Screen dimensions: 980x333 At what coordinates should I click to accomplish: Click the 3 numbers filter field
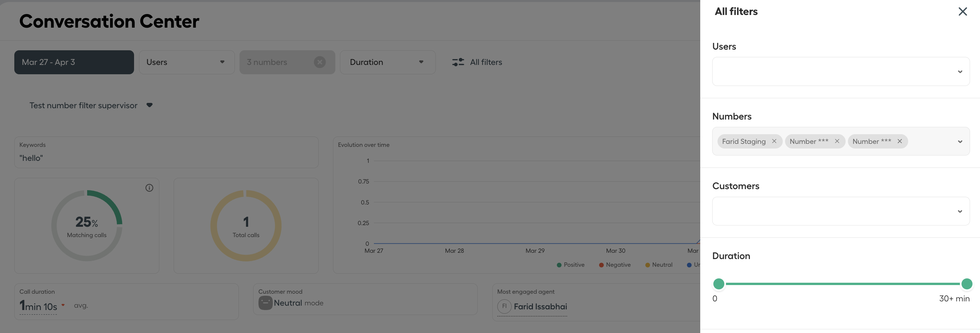coord(287,62)
